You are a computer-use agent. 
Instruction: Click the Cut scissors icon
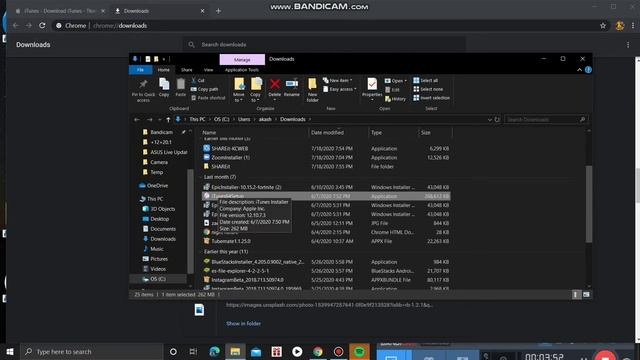pos(194,80)
